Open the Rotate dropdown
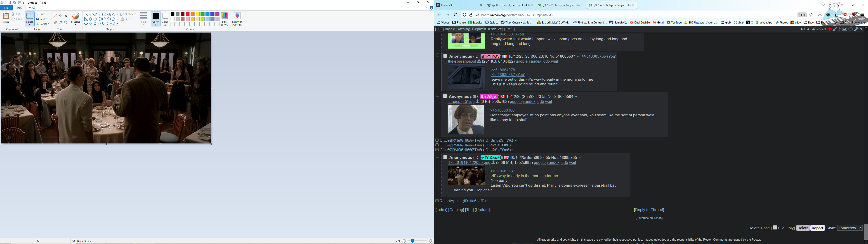Viewport: 868px width, 244px height. click(43, 24)
